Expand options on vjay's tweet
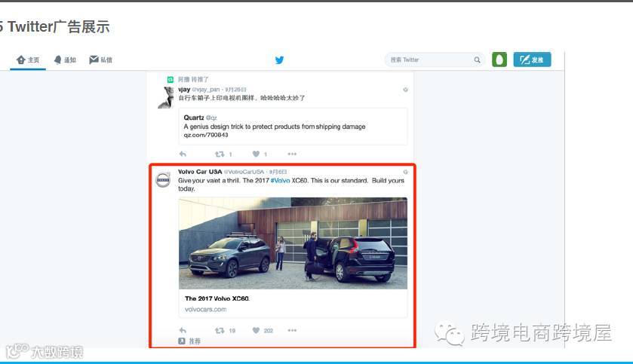 [x=405, y=90]
